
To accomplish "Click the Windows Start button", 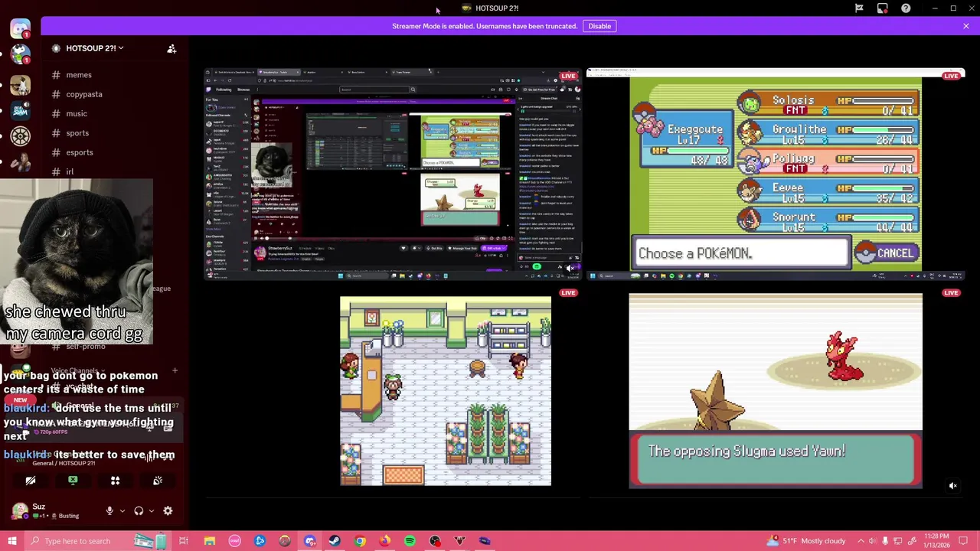I will (x=12, y=541).
